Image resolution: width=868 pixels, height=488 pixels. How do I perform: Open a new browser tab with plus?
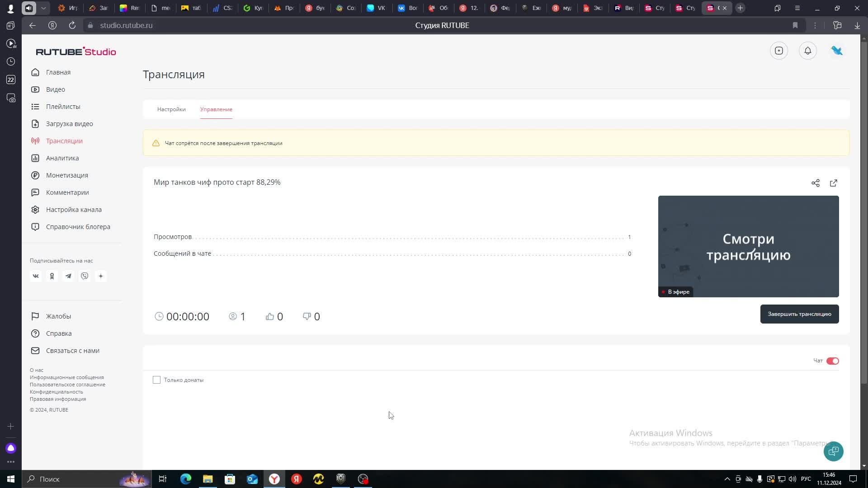[740, 8]
